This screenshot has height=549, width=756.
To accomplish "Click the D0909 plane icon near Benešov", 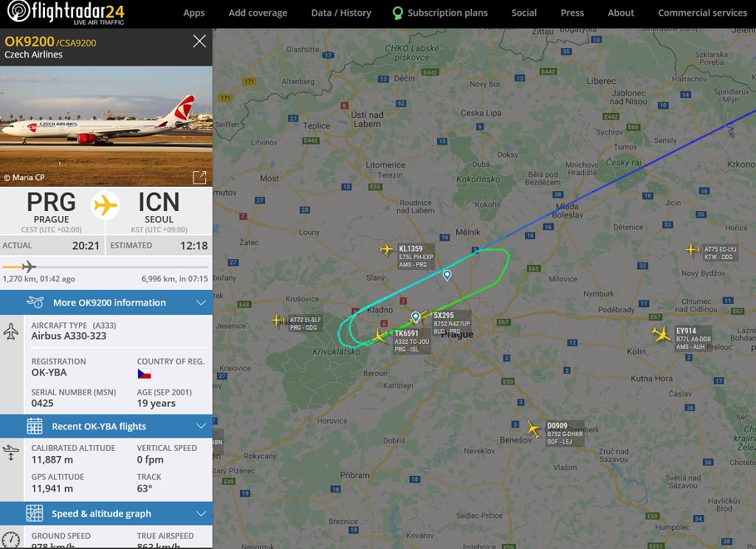I will click(x=533, y=429).
